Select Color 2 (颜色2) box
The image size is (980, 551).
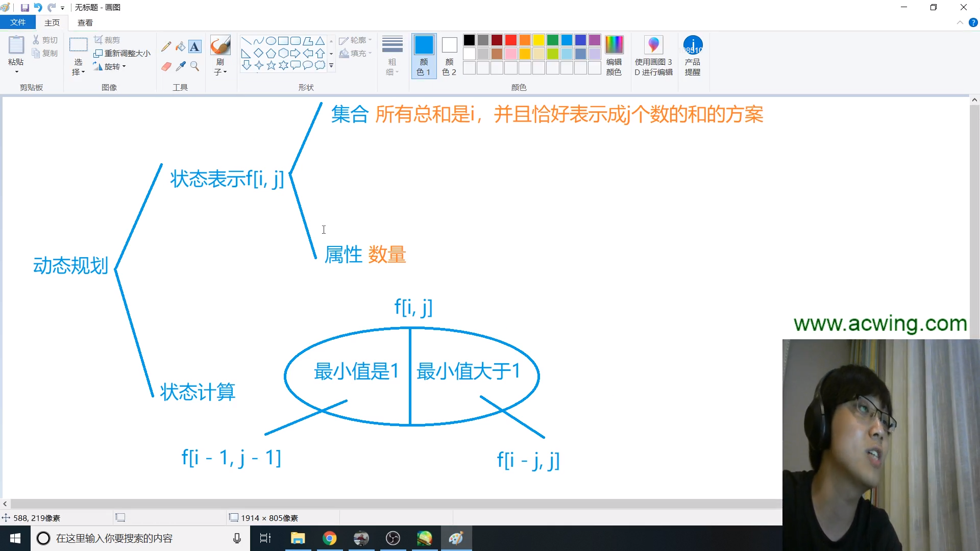click(x=449, y=56)
